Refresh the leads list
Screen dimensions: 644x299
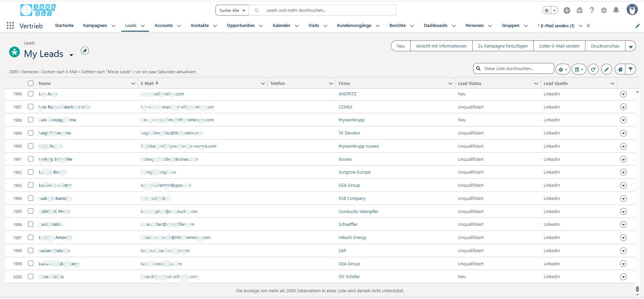pos(593,69)
